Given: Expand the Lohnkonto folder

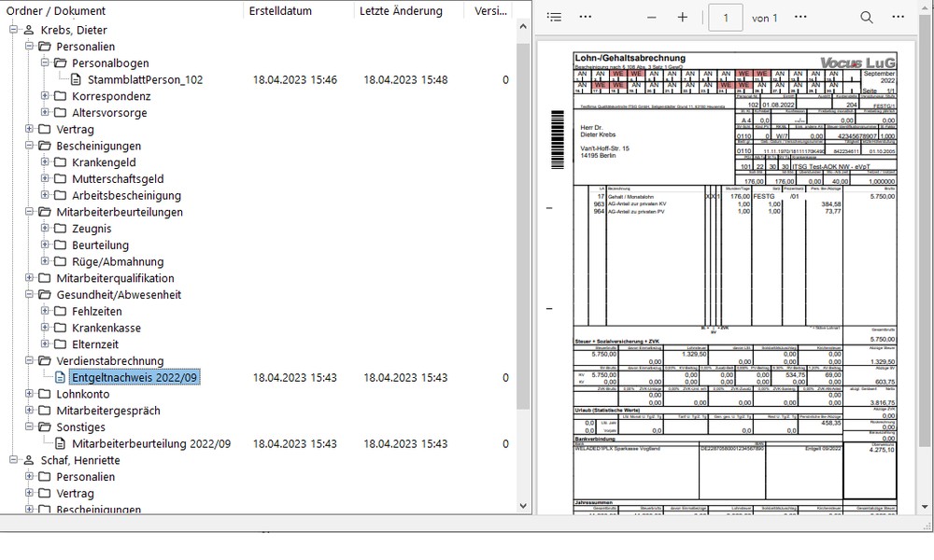Looking at the screenshot, I should [30, 394].
